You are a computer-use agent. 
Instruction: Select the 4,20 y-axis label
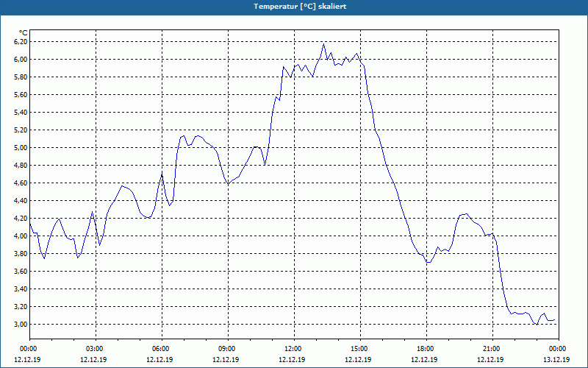(21, 218)
